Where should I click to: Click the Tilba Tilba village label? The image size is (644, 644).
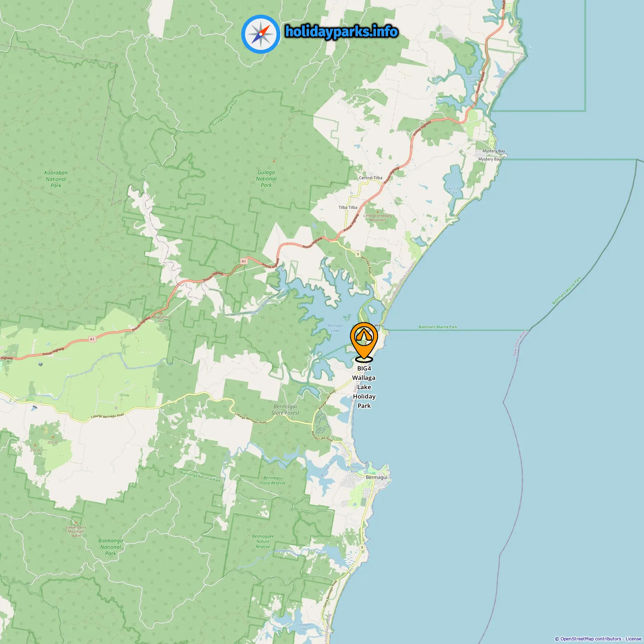tap(348, 207)
